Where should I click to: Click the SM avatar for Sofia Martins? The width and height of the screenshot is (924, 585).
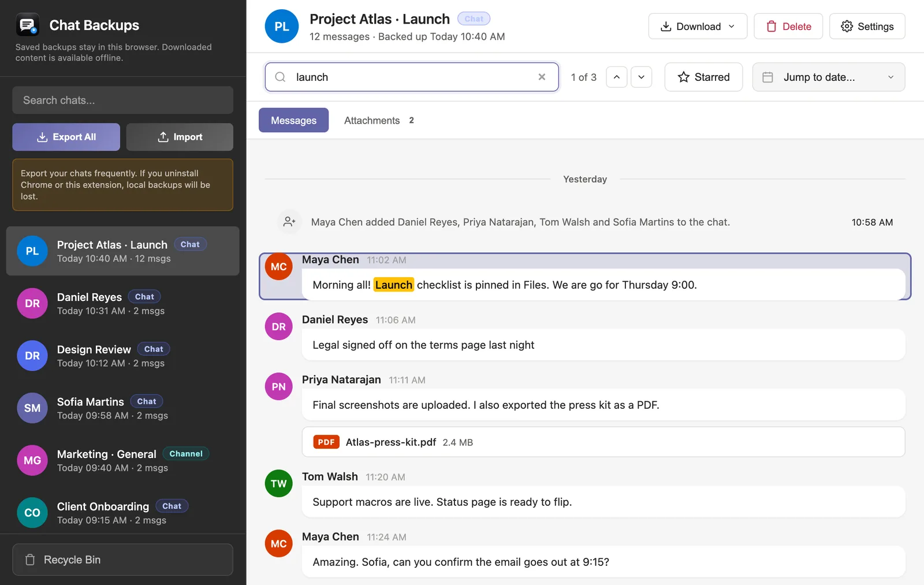[x=32, y=408]
